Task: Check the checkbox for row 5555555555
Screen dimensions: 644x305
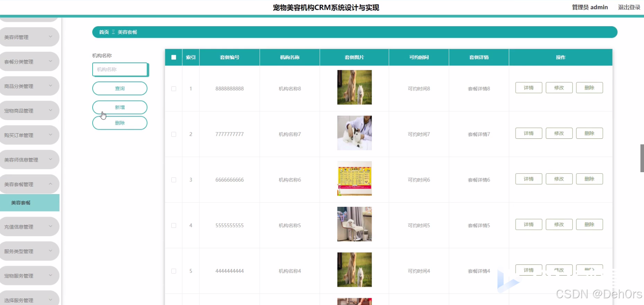Action: click(x=174, y=225)
